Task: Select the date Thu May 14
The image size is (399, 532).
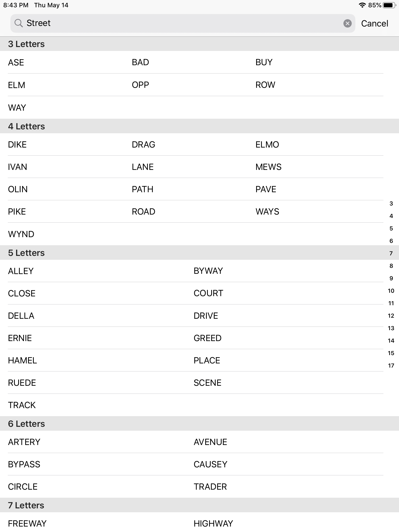Action: click(51, 5)
